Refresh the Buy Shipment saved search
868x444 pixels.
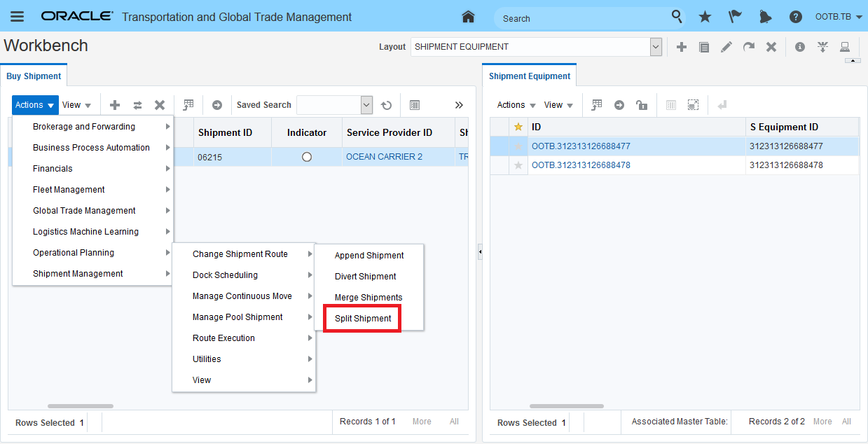tap(386, 105)
